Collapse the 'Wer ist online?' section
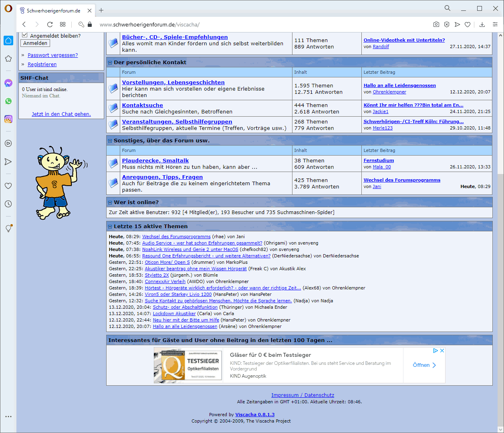Image resolution: width=504 pixels, height=433 pixels. click(110, 202)
